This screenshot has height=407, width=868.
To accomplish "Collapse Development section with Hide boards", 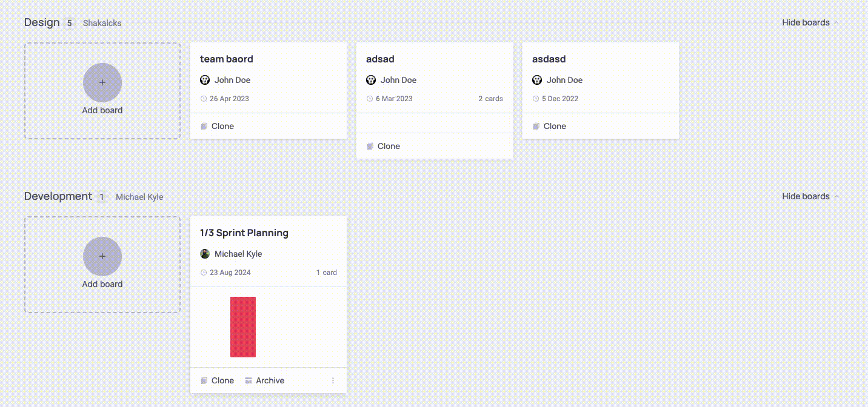I will click(x=806, y=196).
